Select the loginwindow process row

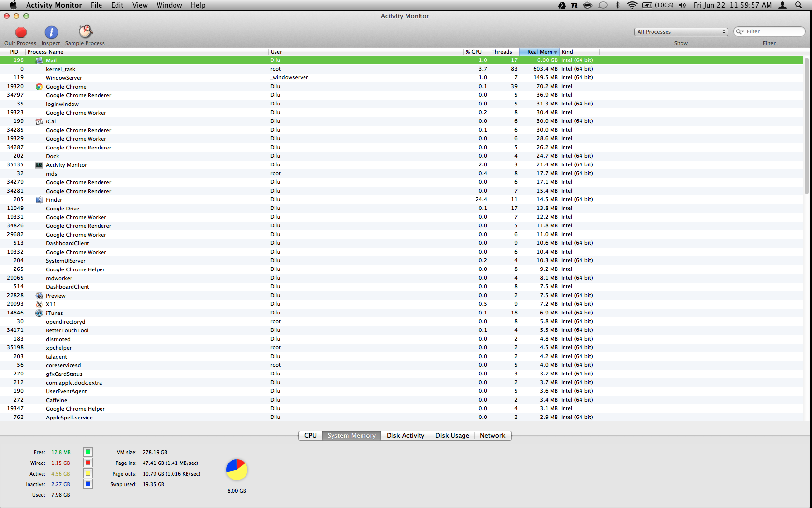point(402,104)
